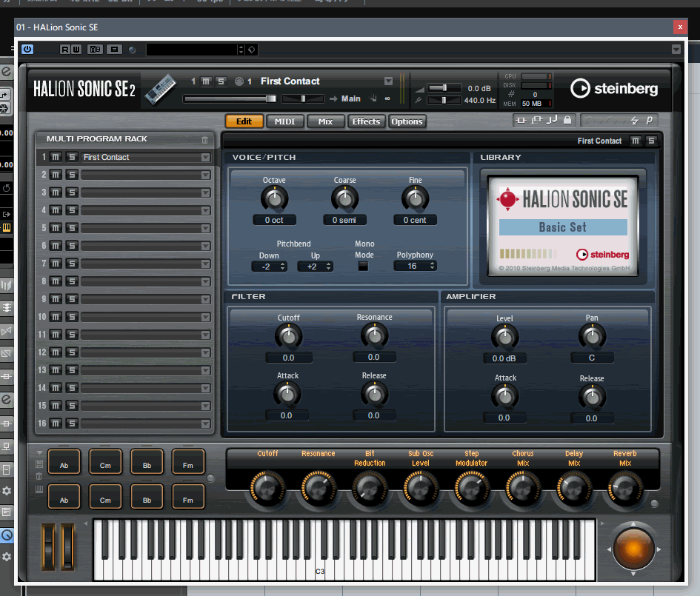
Task: Toggle the 'p' player icon in toolbar
Action: tap(650, 119)
